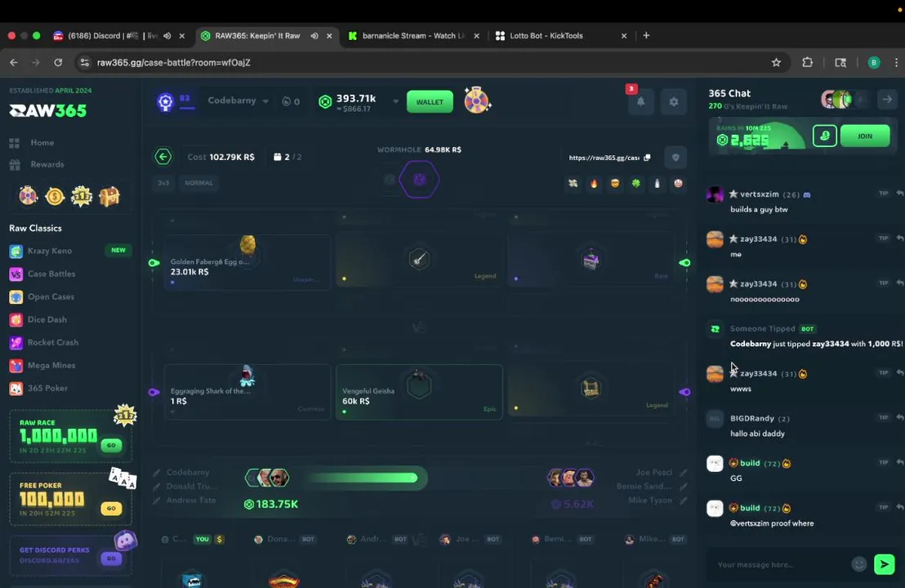Bookmark this page with star icon
905x588 pixels.
pyautogui.click(x=776, y=62)
